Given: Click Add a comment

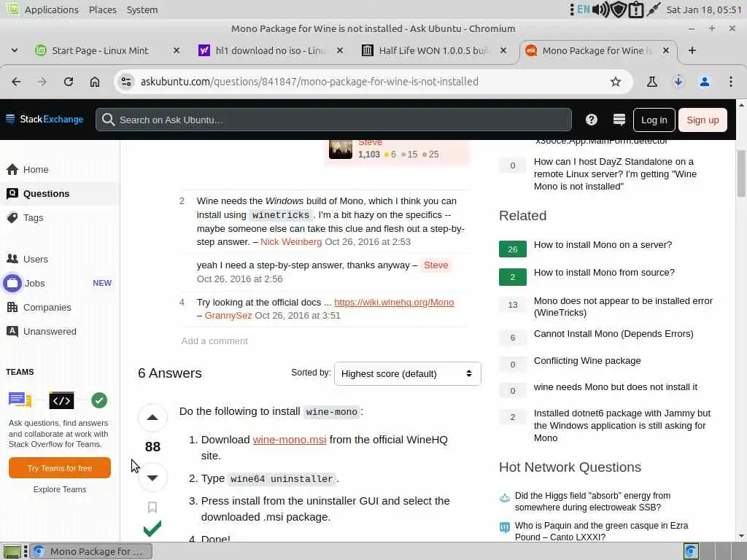Looking at the screenshot, I should [214, 341].
